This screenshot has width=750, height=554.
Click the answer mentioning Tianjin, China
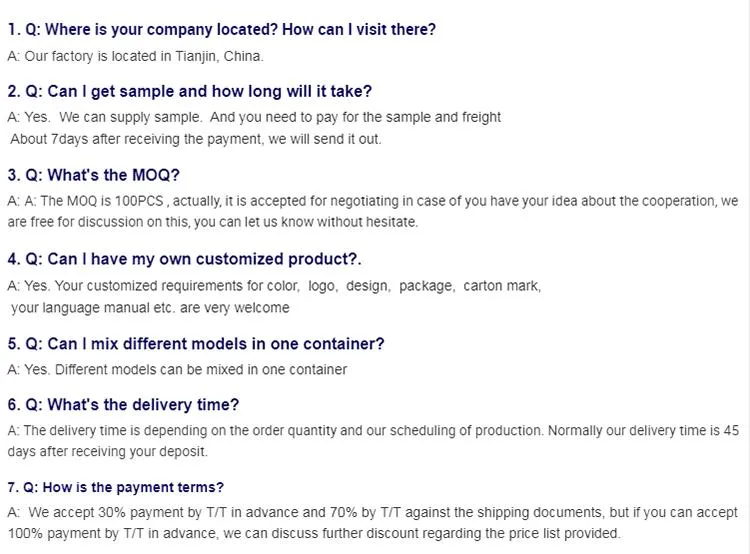point(135,56)
